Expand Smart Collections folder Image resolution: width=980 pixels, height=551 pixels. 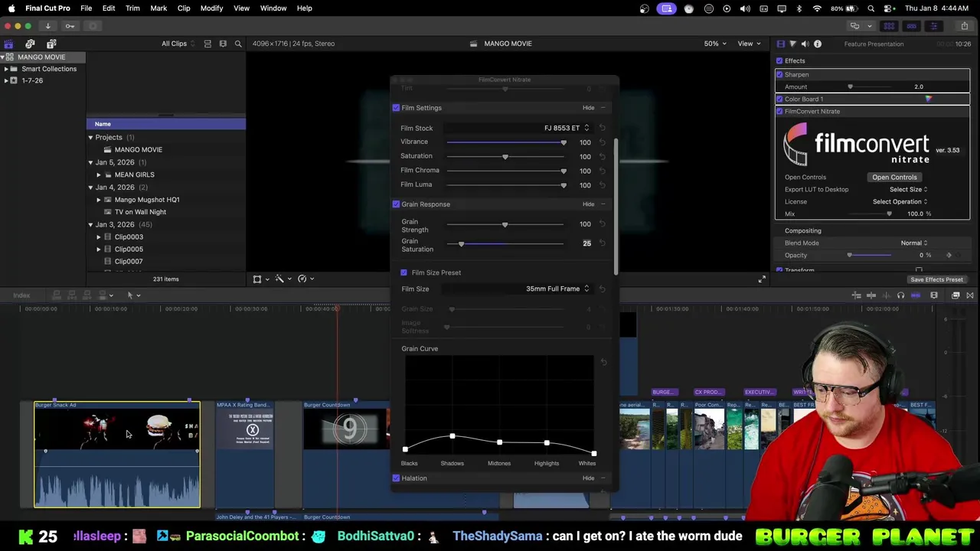point(6,69)
